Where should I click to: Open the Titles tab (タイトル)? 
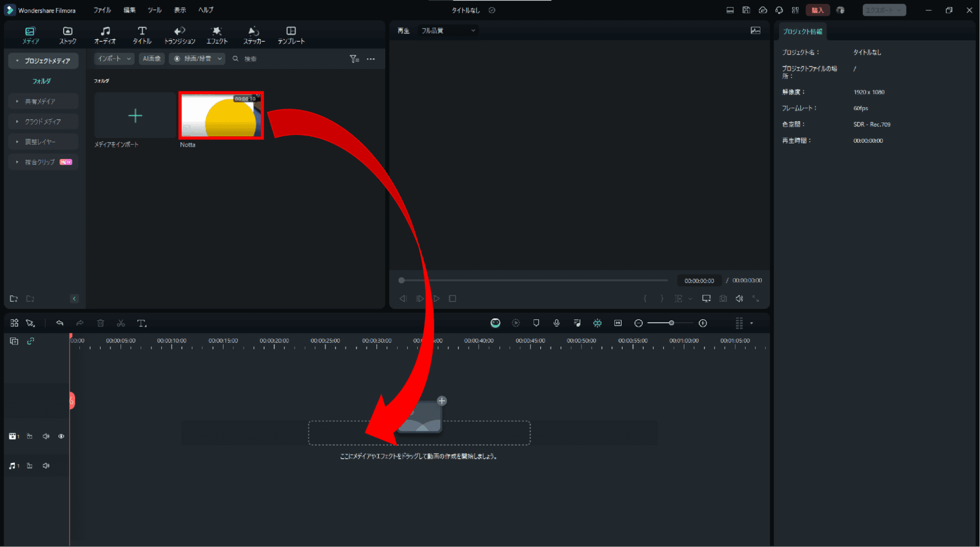tap(142, 35)
